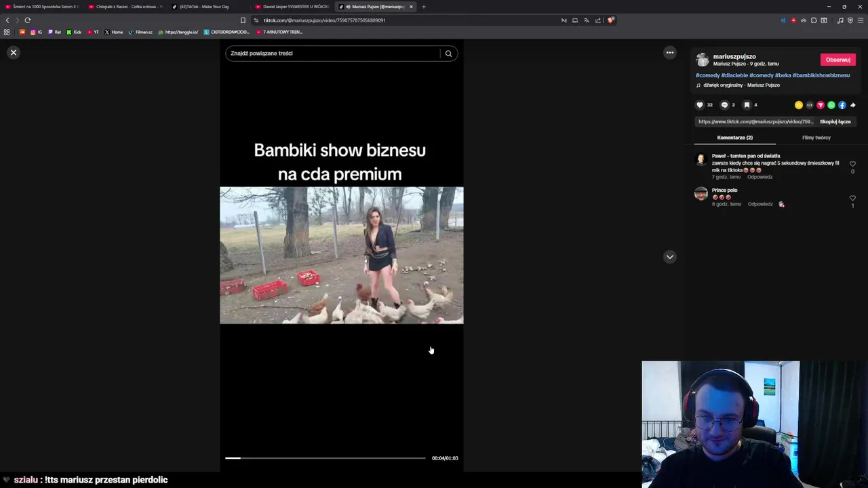Reply to Paweł's comment via Odpowiedz
This screenshot has width=868, height=488.
coord(759,177)
